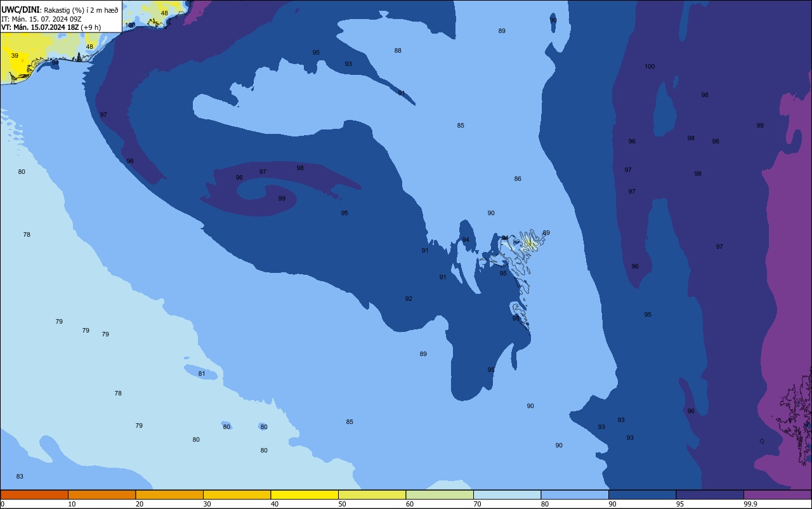Choose the 60–70 pale green legend swatch
812x509 pixels.
click(440, 494)
